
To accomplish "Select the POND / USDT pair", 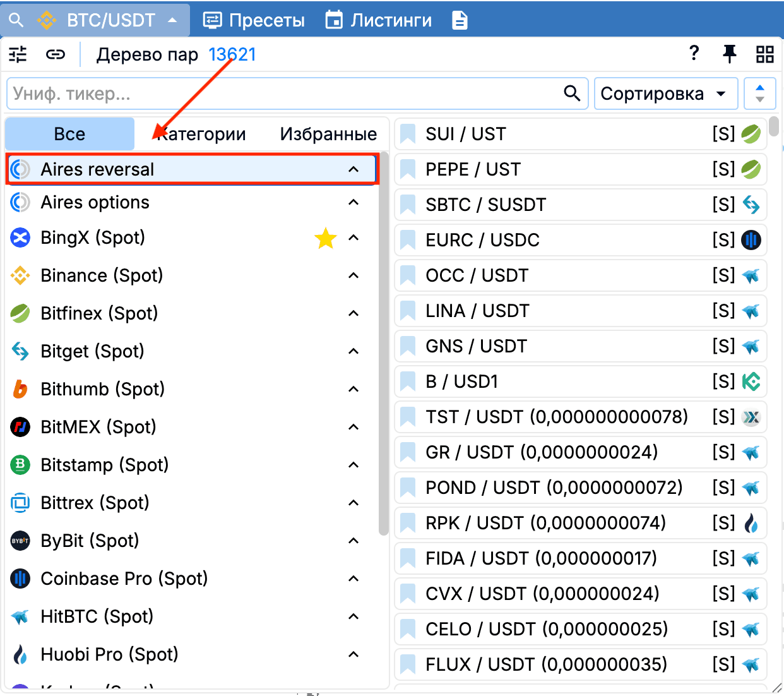I will [x=581, y=488].
